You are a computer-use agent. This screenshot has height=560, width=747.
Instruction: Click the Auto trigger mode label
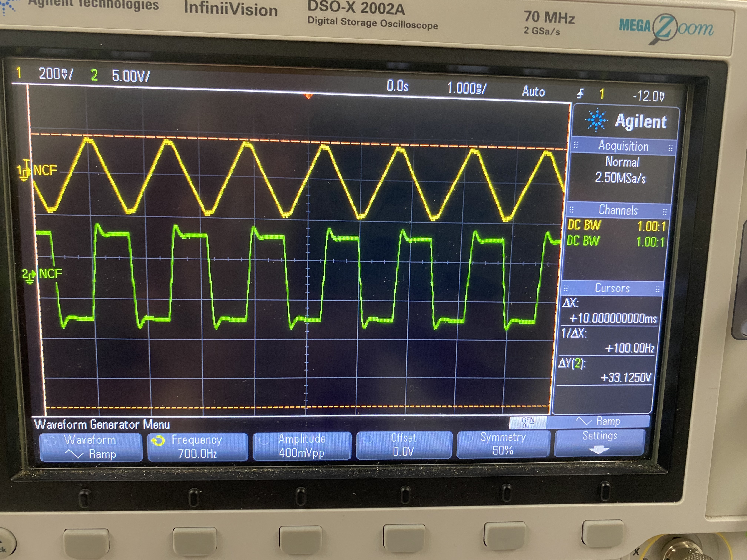pos(534,91)
